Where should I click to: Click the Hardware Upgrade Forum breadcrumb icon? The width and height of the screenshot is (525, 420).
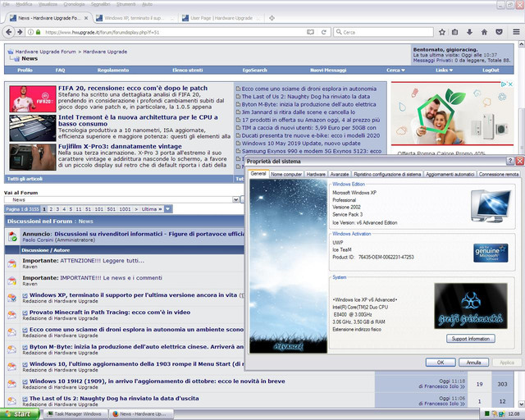coord(11,52)
